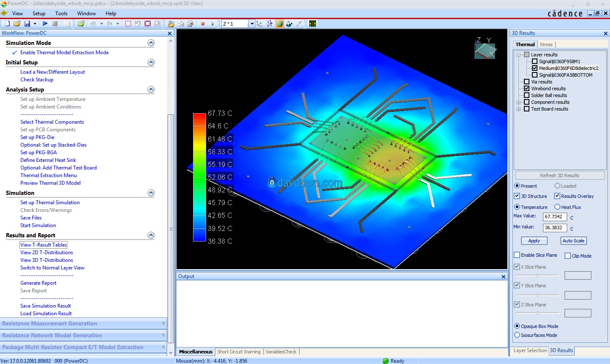The image size is (610, 364).
Task: Check the Signal$0360F958M1 layer checkbox
Action: coord(534,61)
